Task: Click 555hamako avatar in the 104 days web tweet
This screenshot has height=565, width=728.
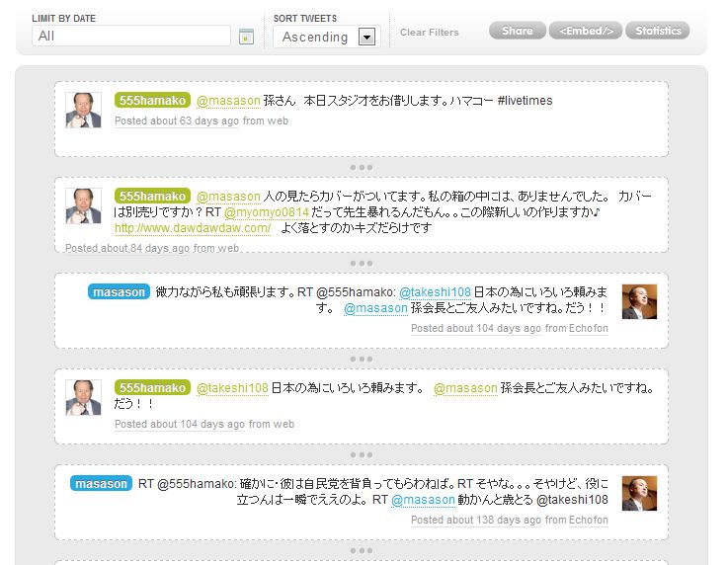Action: [84, 397]
